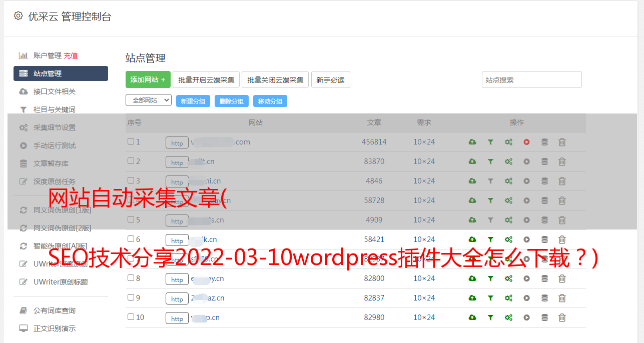
Task: Focus the 站点搜索 search field
Action: click(x=532, y=79)
